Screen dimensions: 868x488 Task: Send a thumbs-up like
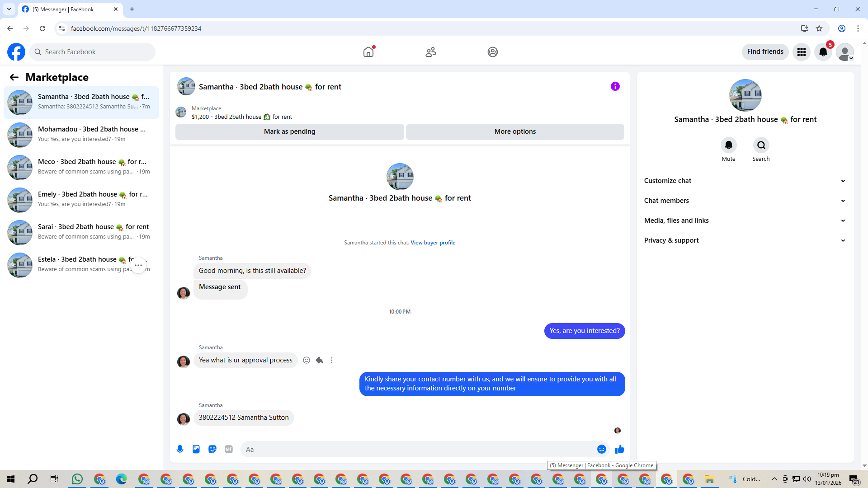pyautogui.click(x=619, y=449)
